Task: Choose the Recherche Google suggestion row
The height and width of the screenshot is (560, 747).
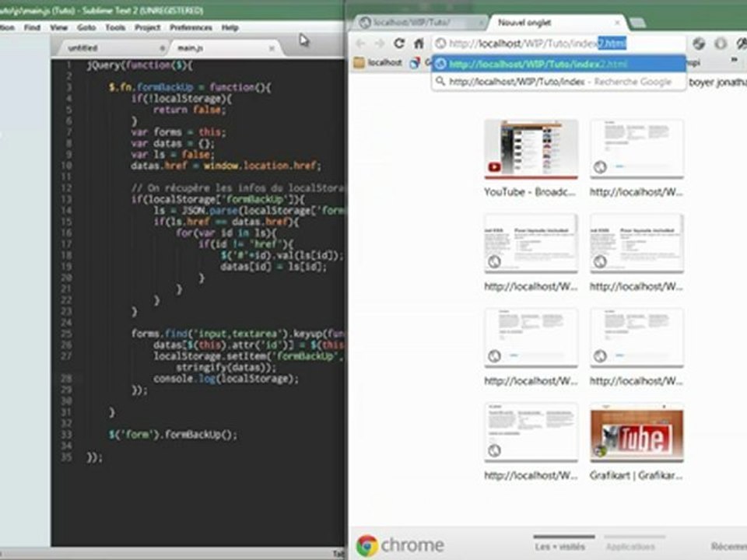Action: coord(559,82)
